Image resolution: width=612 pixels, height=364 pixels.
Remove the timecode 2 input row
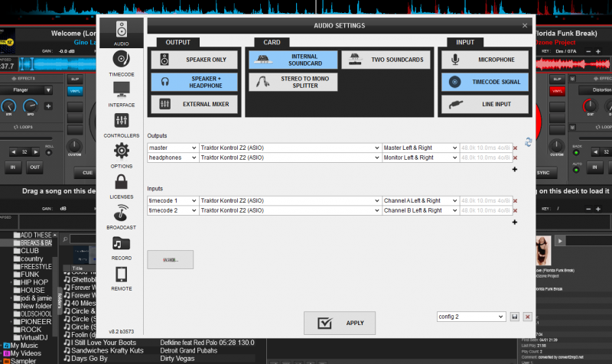(515, 210)
